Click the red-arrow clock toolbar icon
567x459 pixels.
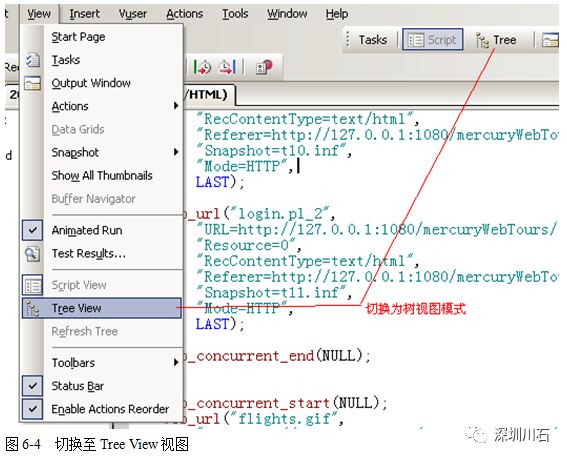[227, 67]
